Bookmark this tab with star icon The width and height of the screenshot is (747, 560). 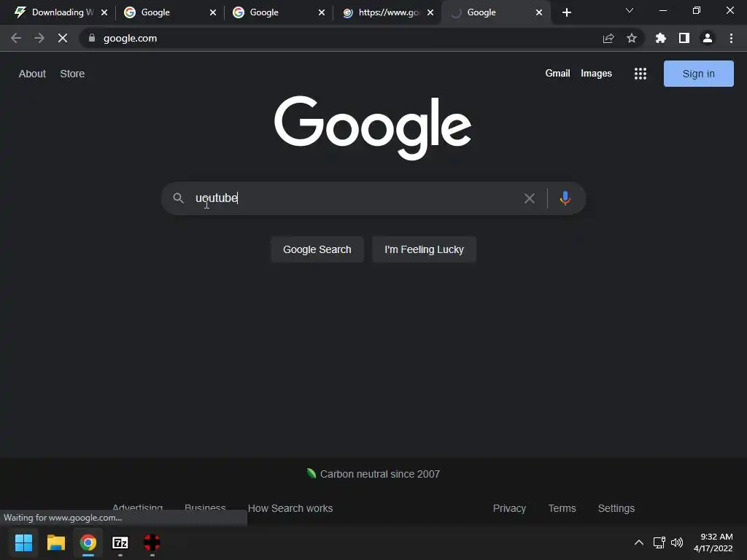632,38
